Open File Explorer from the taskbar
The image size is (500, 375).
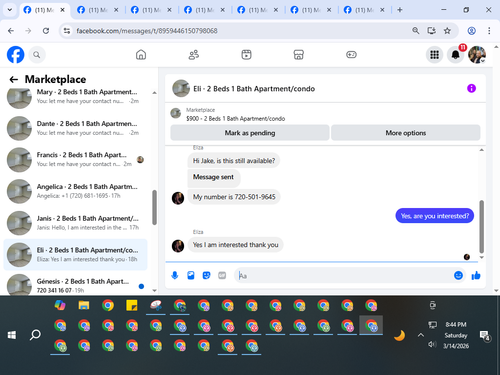coord(84,305)
